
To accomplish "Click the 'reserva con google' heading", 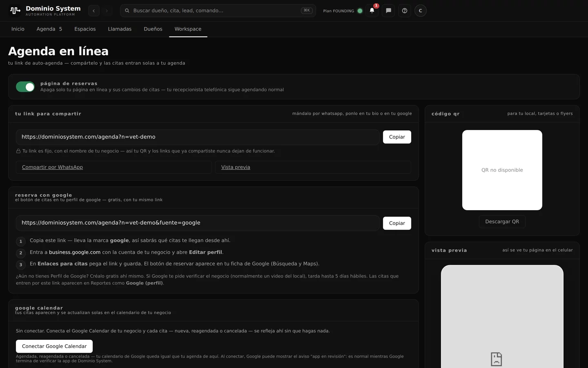I will coord(44,195).
